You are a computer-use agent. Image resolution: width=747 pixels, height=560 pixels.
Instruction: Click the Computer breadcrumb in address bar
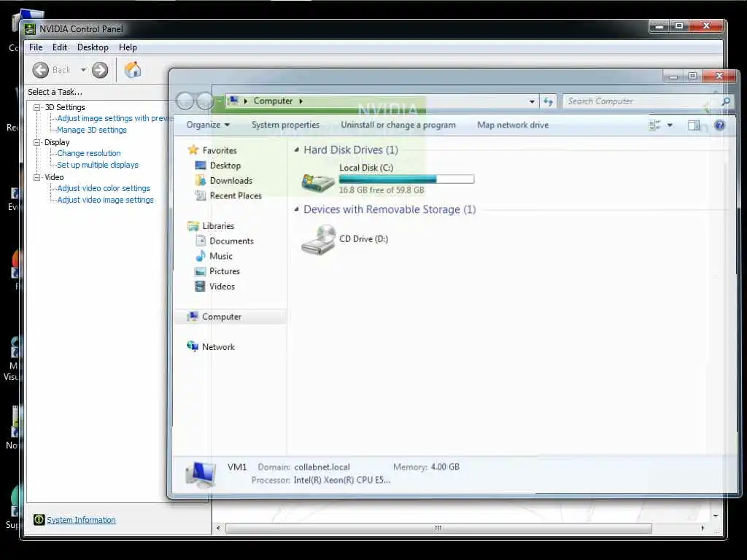pyautogui.click(x=273, y=101)
